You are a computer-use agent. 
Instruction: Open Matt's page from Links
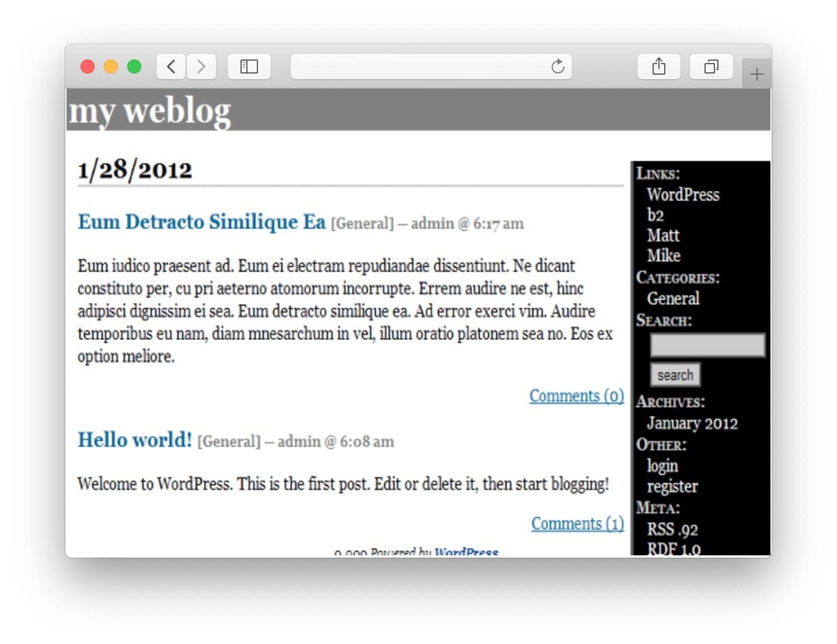662,236
